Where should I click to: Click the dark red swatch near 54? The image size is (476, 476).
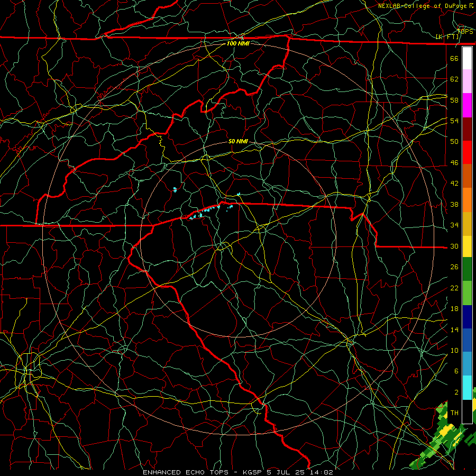pyautogui.click(x=467, y=129)
